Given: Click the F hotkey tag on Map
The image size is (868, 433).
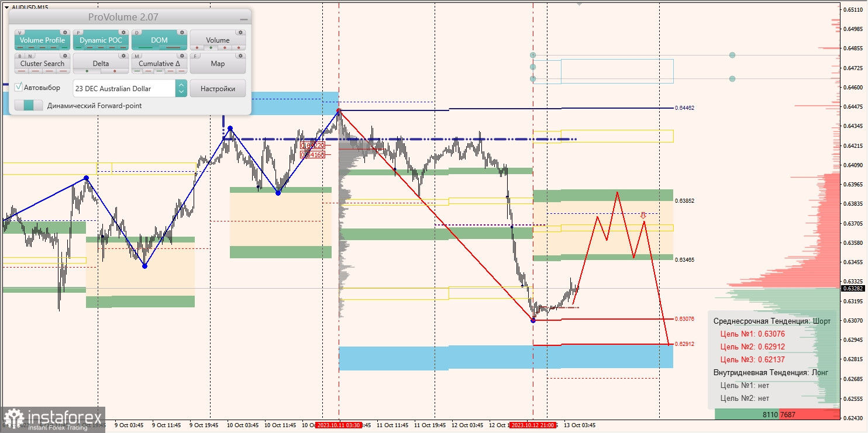Looking at the screenshot, I should 196,56.
